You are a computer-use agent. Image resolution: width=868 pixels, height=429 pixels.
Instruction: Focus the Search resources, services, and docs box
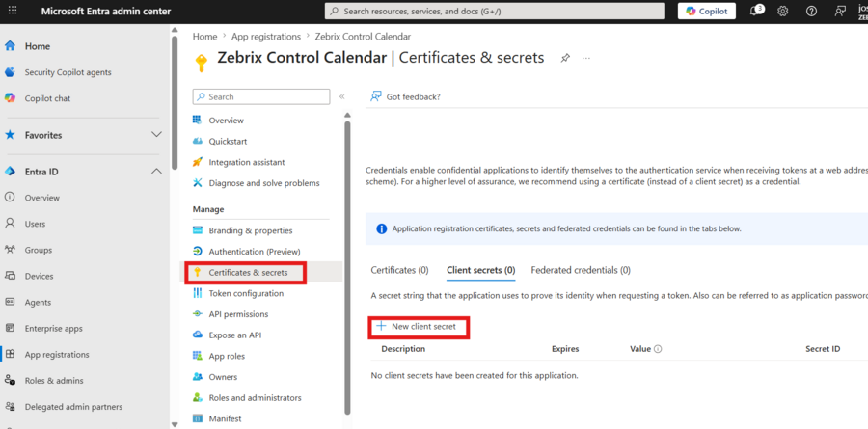495,11
